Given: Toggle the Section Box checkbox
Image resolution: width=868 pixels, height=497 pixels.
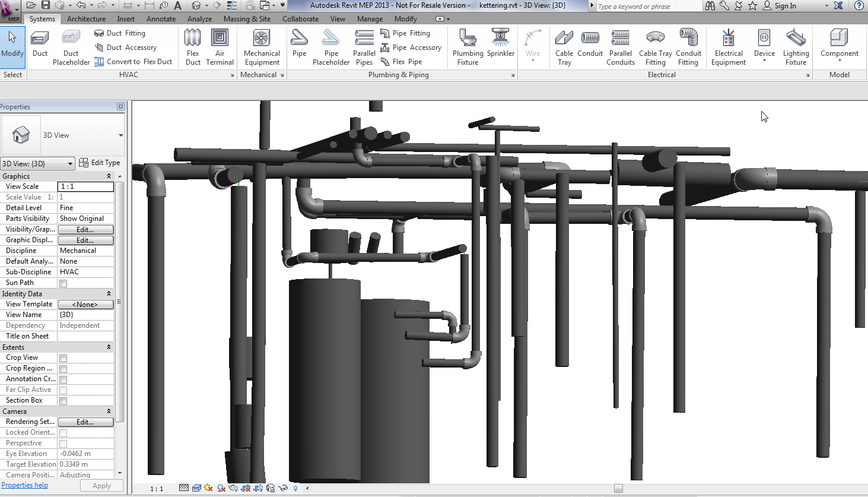Looking at the screenshot, I should pos(62,400).
